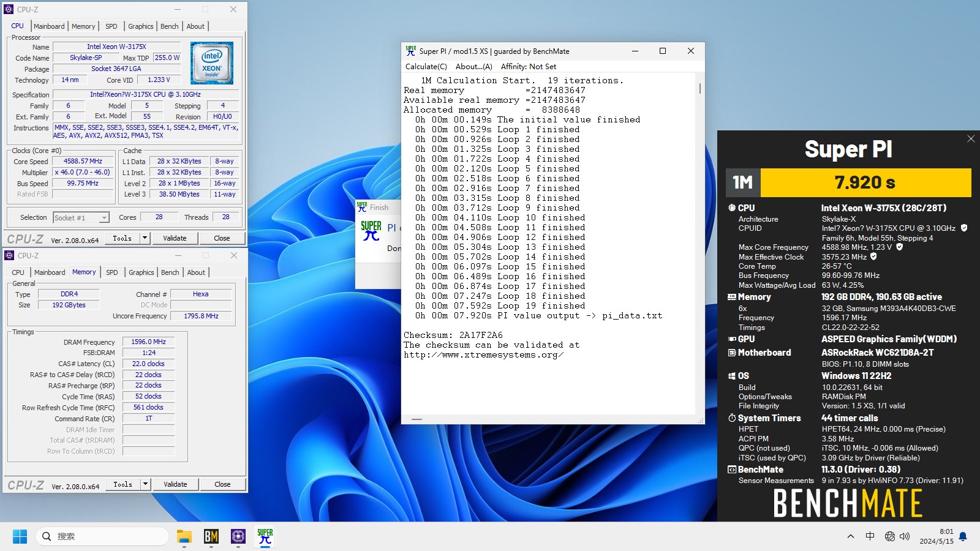Show hidden tray icons chevron

point(850,536)
